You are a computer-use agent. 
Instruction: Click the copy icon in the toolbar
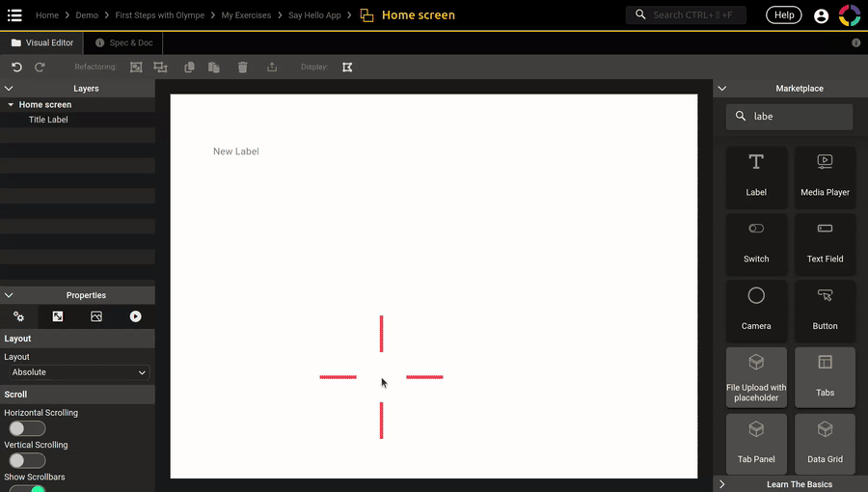click(189, 68)
